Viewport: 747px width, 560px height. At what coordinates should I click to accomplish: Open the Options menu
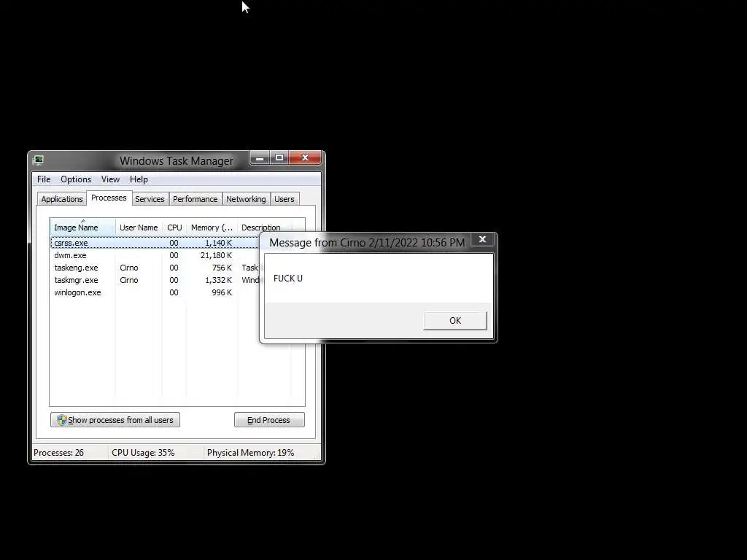[76, 179]
